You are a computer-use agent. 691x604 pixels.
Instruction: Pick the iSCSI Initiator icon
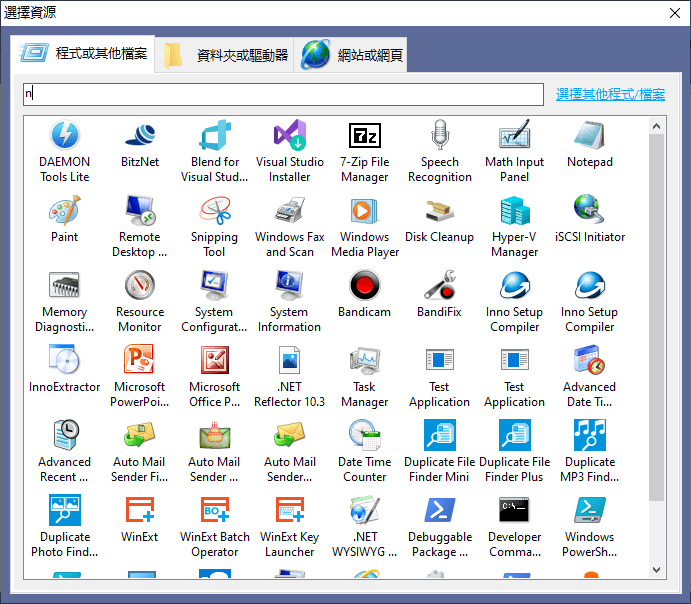click(x=589, y=210)
